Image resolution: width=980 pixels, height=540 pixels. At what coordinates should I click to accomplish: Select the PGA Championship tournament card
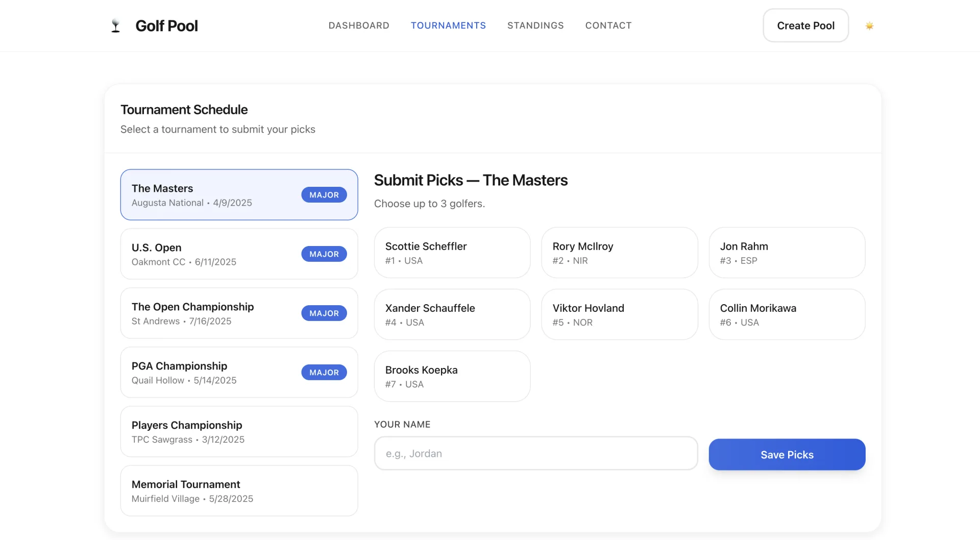tap(239, 372)
